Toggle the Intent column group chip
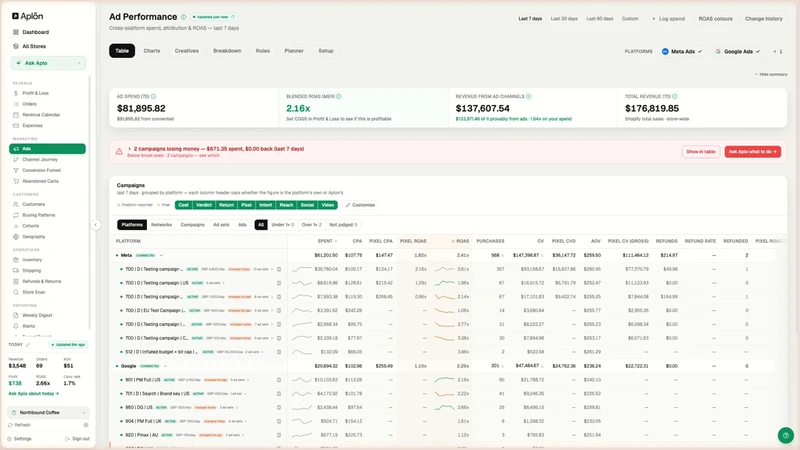Screen dimensions: 800x450 point(266,205)
